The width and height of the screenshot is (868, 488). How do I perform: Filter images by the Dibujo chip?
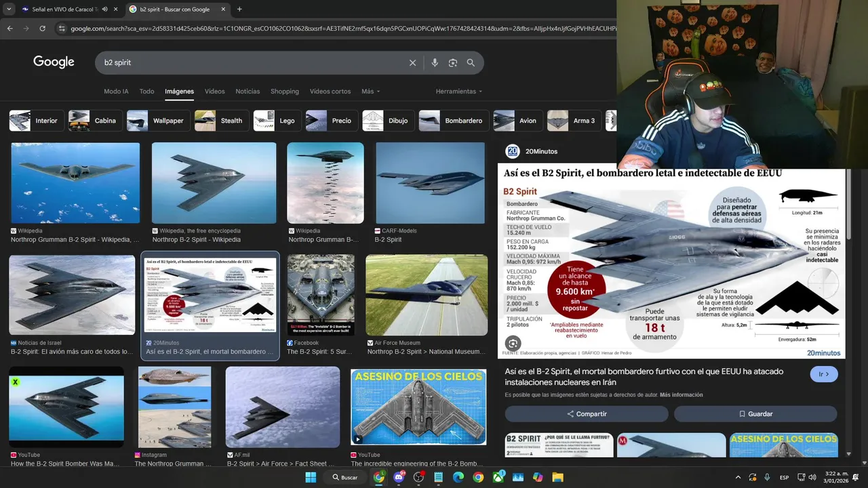coord(389,121)
